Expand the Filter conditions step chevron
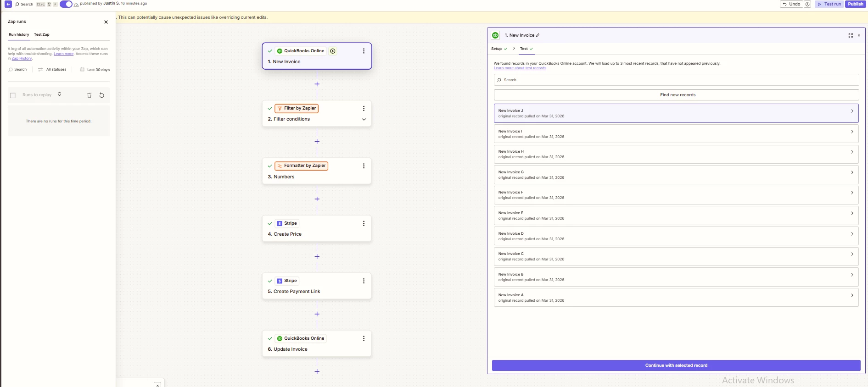Screen dimensions: 868x387 coord(364,119)
